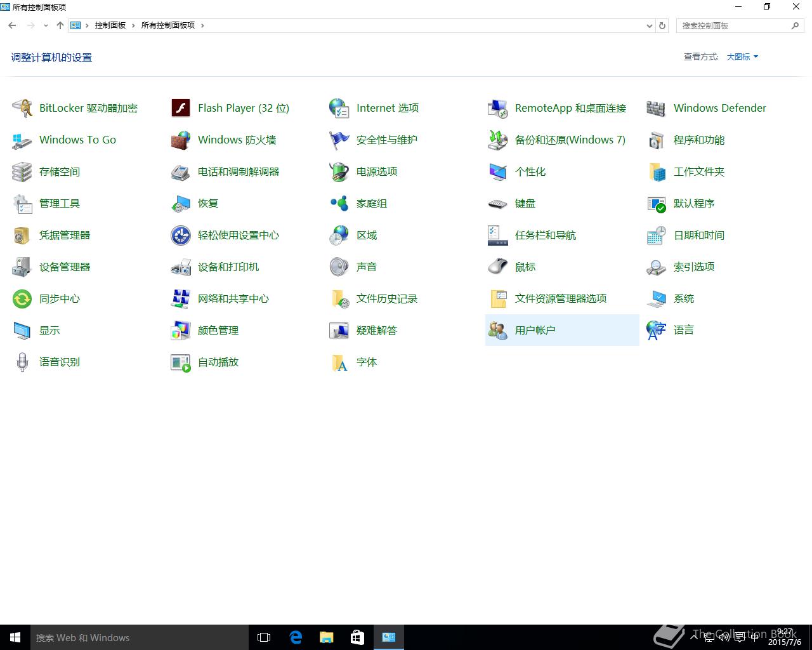This screenshot has width=812, height=650.
Task: Open the 电源选项 battery icon
Action: point(339,171)
